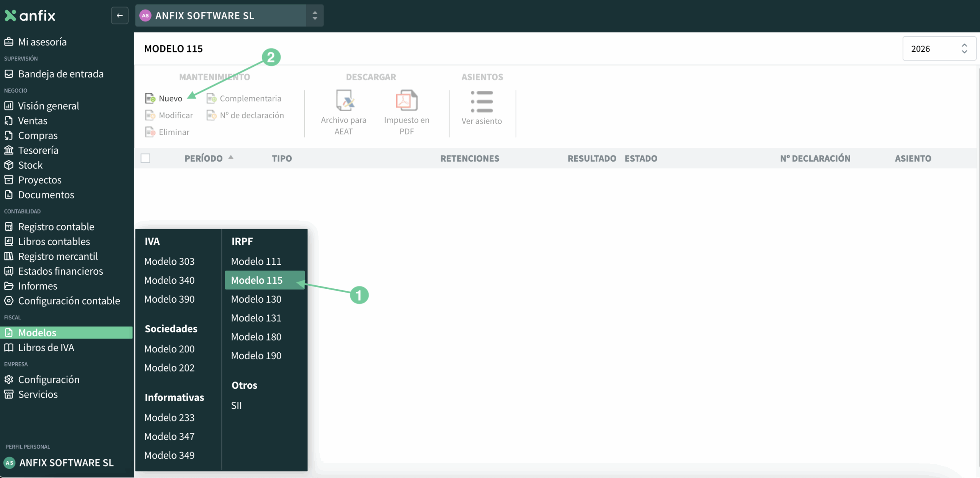Click the ESTADO column header

point(641,158)
